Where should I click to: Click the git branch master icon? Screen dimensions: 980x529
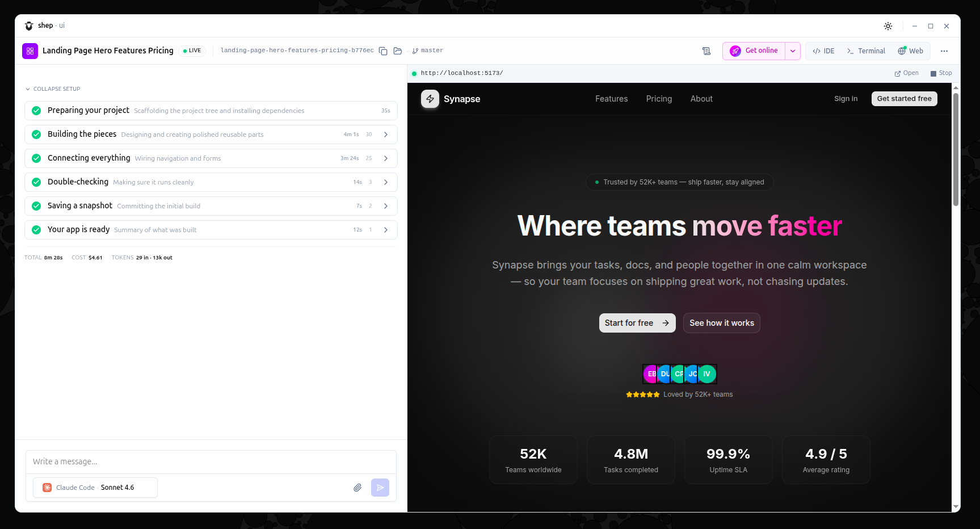[417, 51]
